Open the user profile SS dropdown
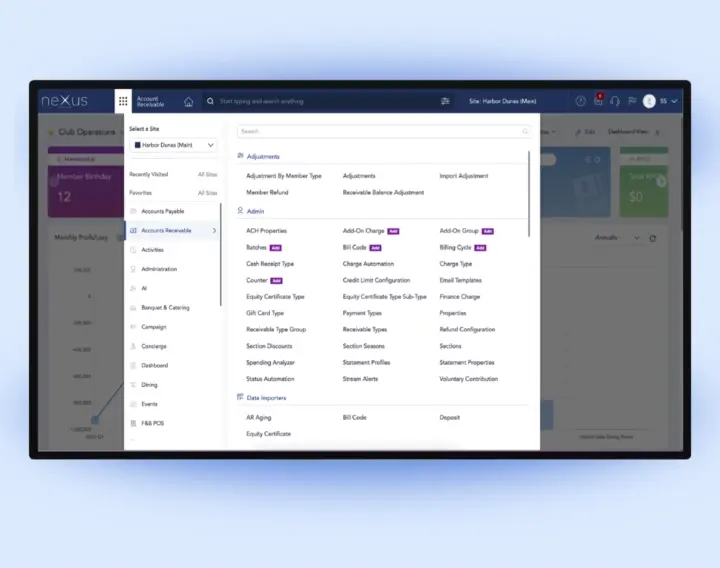 (x=661, y=101)
